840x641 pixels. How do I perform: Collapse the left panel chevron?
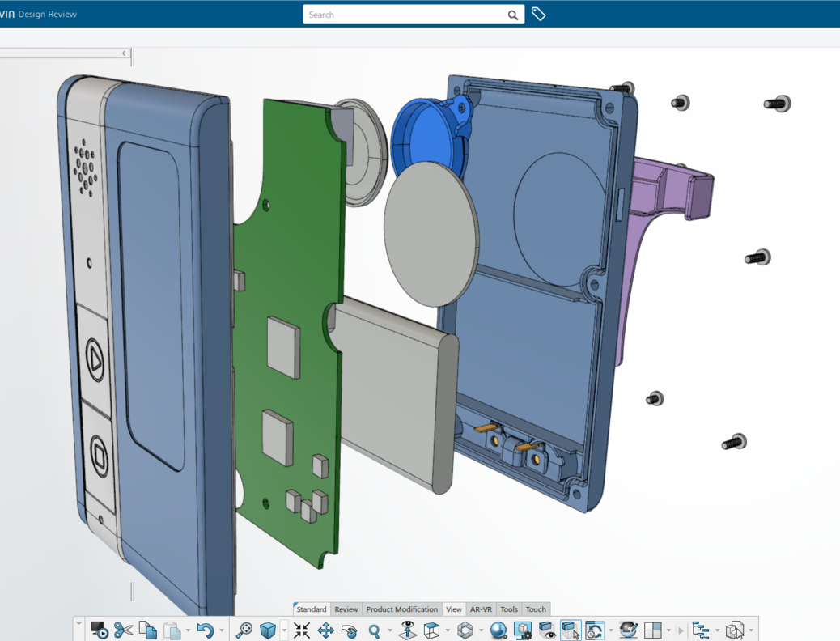point(124,53)
